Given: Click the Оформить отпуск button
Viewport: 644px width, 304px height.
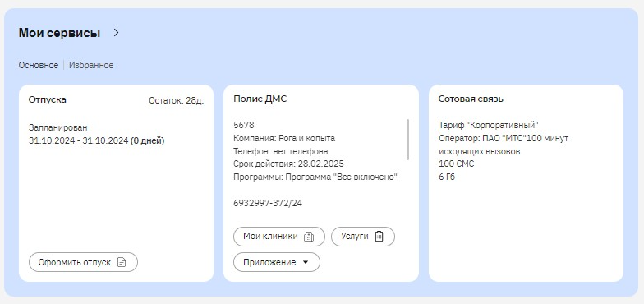Looking at the screenshot, I should (x=84, y=262).
